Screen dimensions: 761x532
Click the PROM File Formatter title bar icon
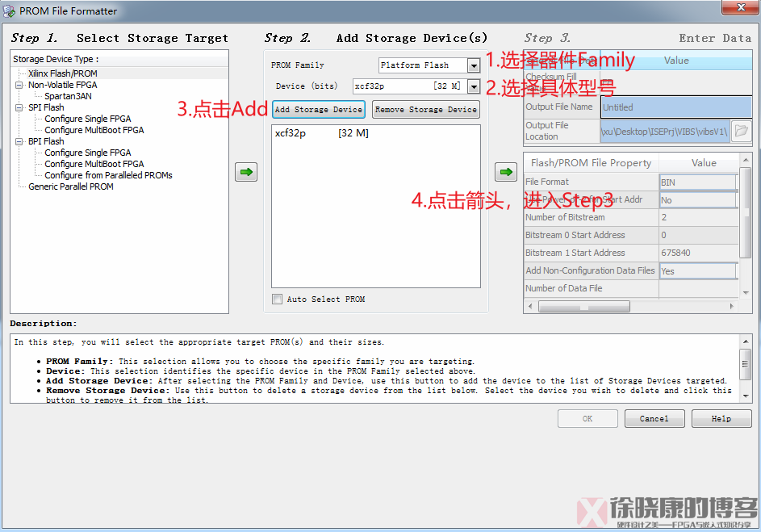click(8, 10)
